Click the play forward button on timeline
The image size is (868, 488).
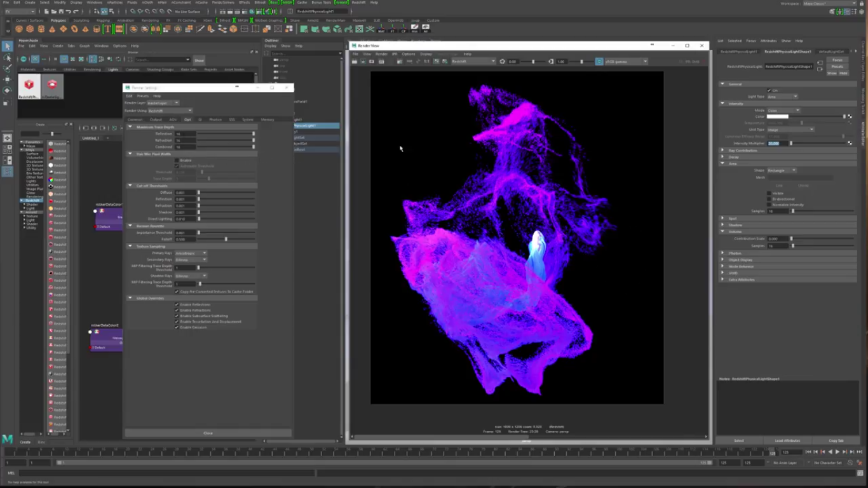[837, 452]
